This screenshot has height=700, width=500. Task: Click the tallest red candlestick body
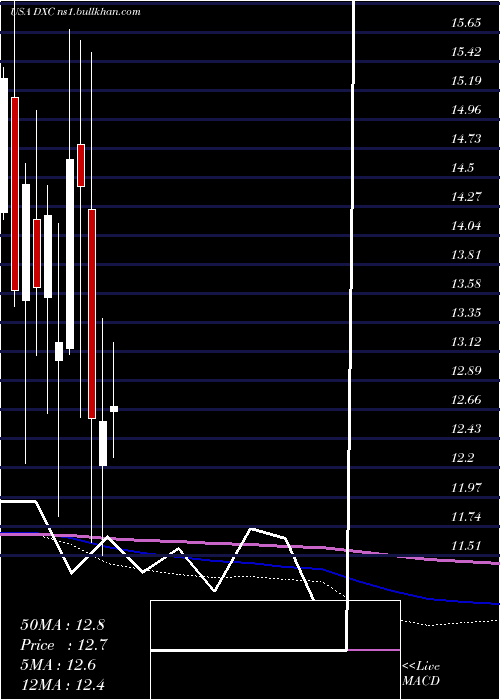92,313
